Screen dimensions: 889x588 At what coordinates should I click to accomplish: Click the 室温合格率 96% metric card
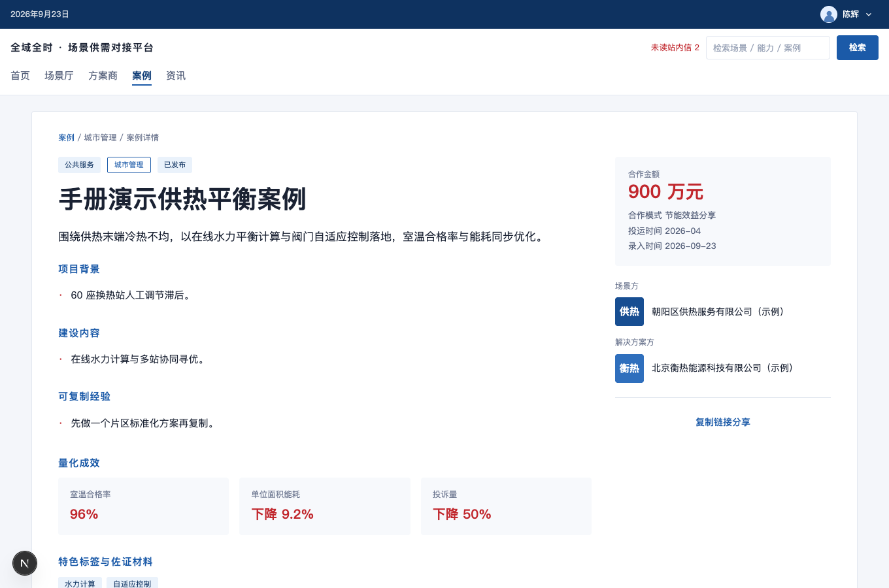[x=143, y=506]
